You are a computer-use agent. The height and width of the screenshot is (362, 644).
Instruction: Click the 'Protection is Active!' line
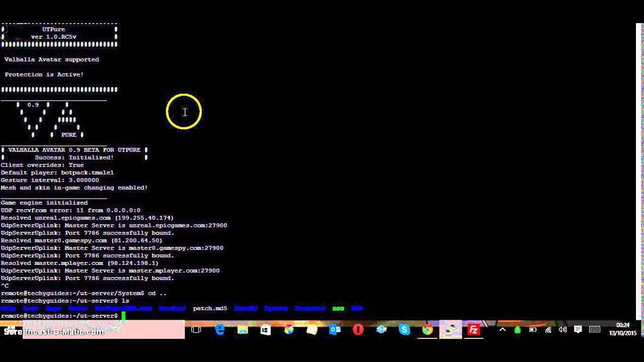(44, 74)
